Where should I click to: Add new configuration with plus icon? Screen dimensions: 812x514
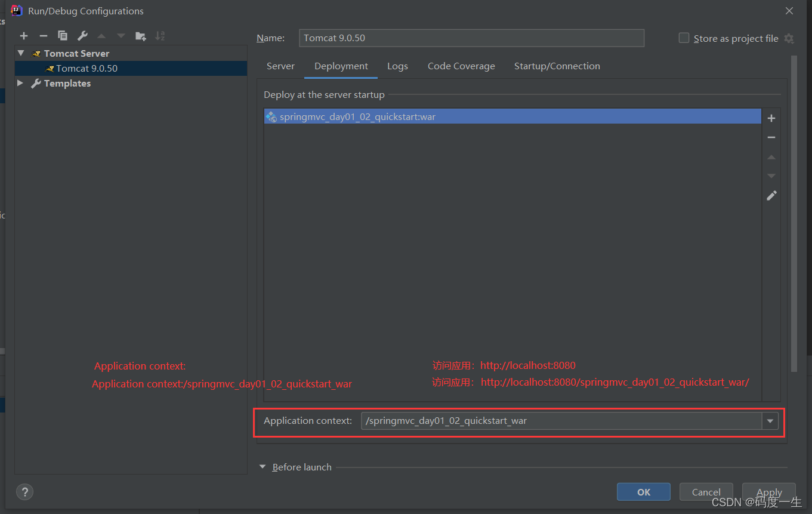point(24,36)
